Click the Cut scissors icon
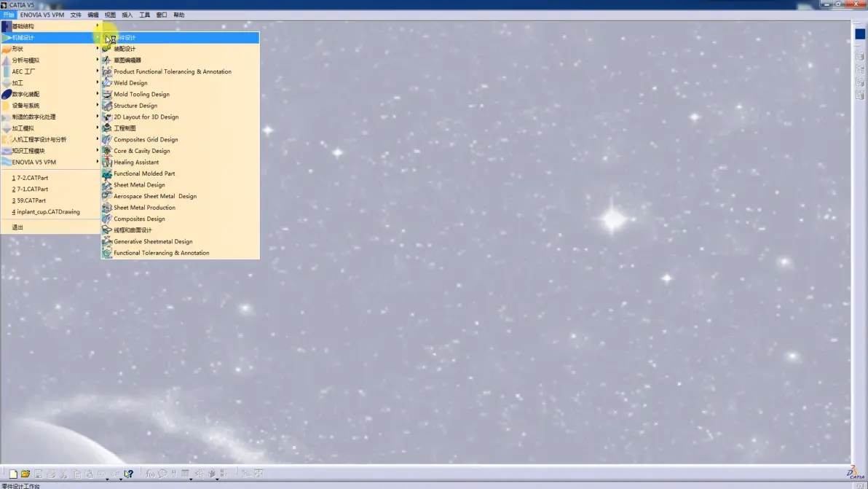 coord(63,474)
